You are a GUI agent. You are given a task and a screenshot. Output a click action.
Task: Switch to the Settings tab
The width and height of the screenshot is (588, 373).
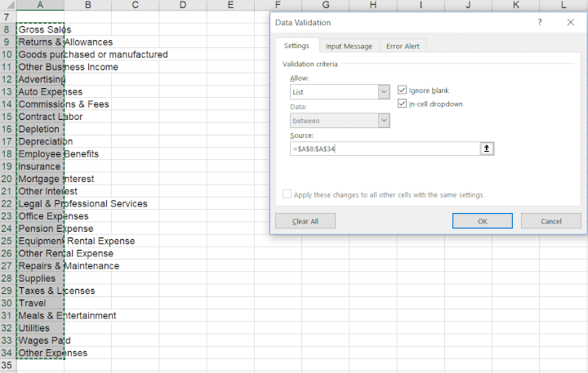(296, 46)
